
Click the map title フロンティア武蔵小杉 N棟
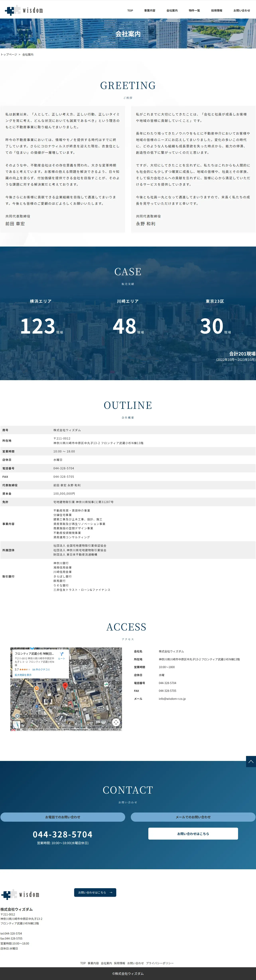pos(34,654)
